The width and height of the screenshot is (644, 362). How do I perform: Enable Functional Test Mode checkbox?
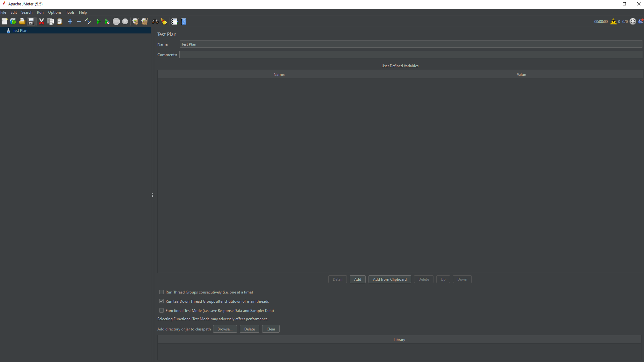pyautogui.click(x=161, y=310)
